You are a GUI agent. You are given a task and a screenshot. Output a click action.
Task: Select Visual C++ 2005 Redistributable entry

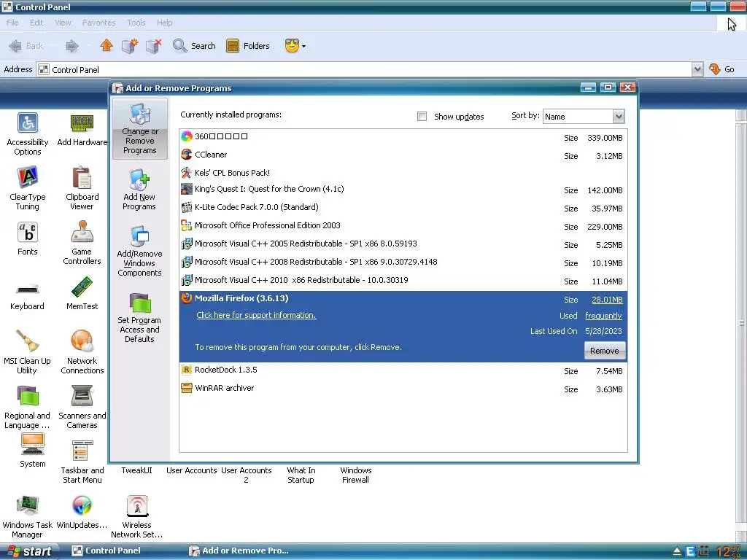pos(403,244)
